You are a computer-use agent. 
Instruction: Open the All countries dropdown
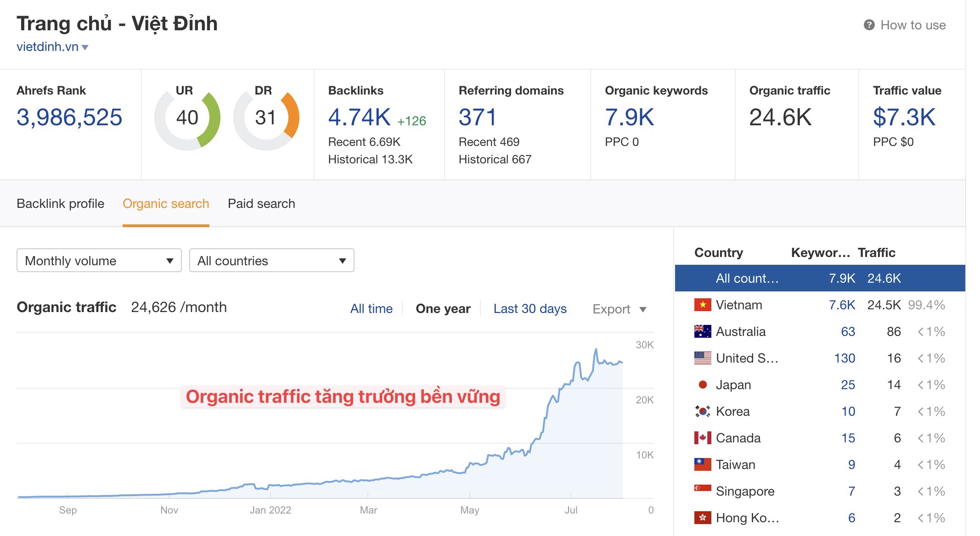(272, 260)
